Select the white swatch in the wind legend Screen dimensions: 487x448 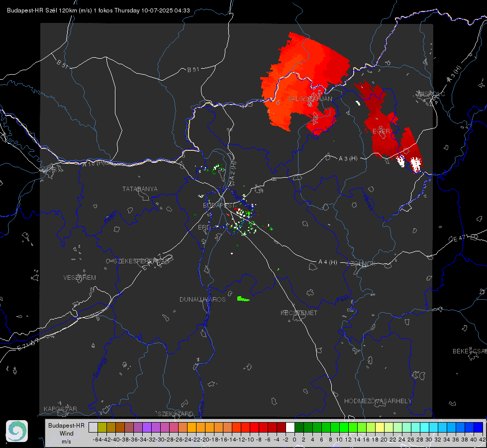[290, 427]
